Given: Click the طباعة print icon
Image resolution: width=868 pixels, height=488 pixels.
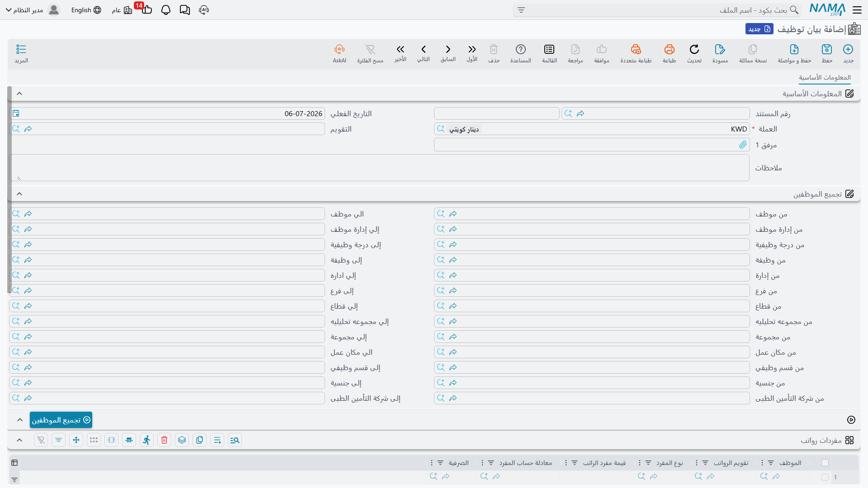Looking at the screenshot, I should click(x=669, y=53).
